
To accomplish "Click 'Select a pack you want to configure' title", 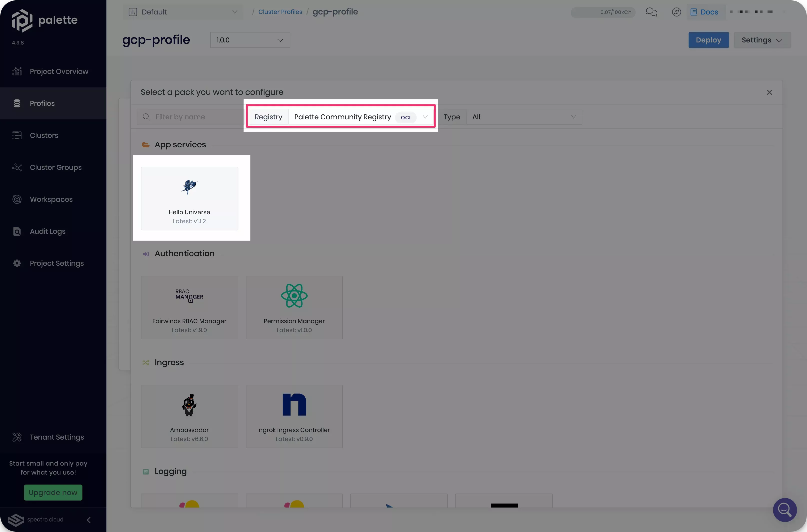I will pos(212,92).
